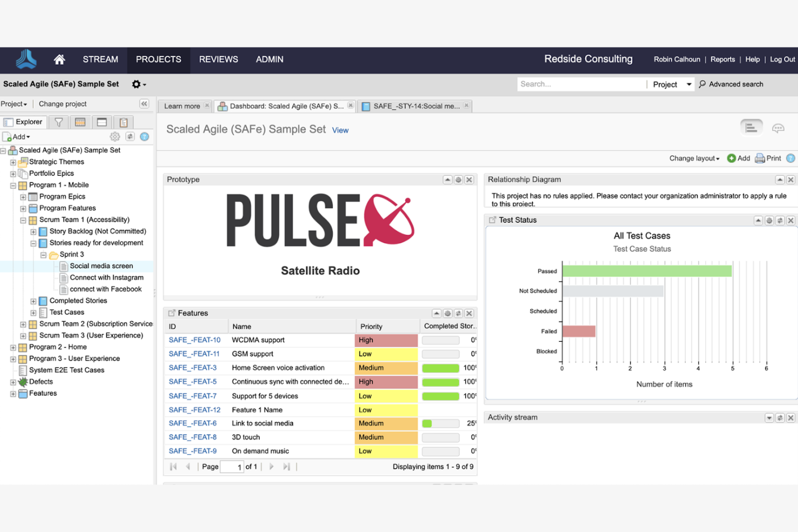
Task: Open Test Status widget settings gear
Action: [769, 220]
